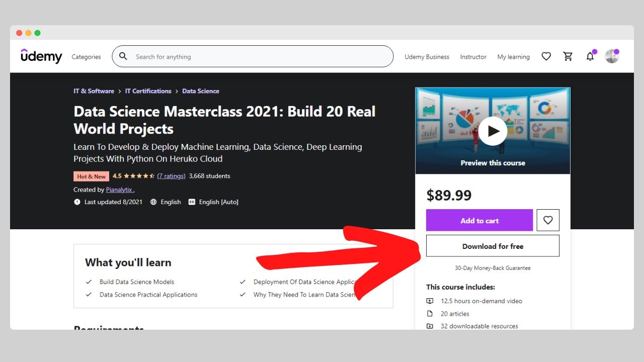The image size is (644, 362).
Task: Click Build Data Science Models item
Action: [x=137, y=282]
